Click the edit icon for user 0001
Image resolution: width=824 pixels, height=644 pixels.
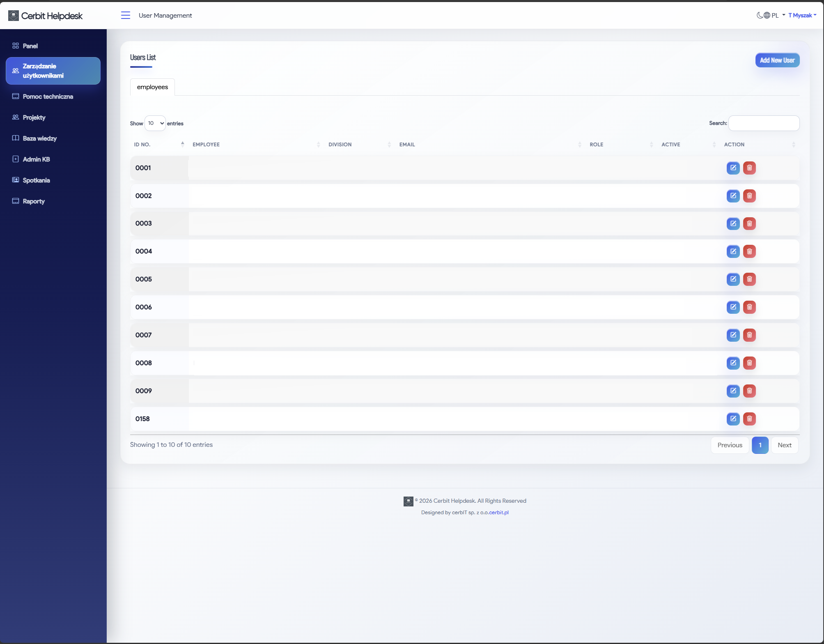coord(733,168)
